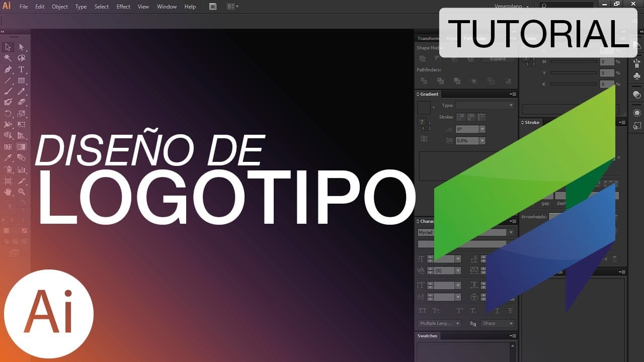The height and width of the screenshot is (362, 644).
Task: Toggle Strikethrough in Character panel
Action: coord(510,311)
